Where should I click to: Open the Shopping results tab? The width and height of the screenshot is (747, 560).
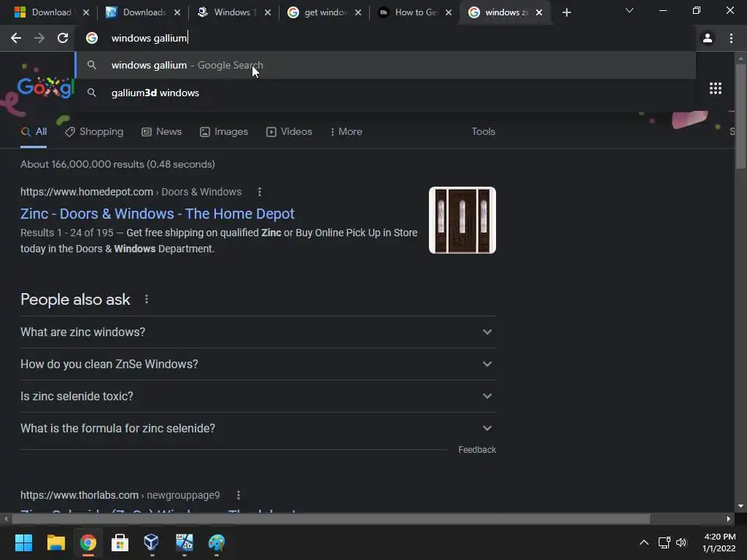pyautogui.click(x=94, y=132)
